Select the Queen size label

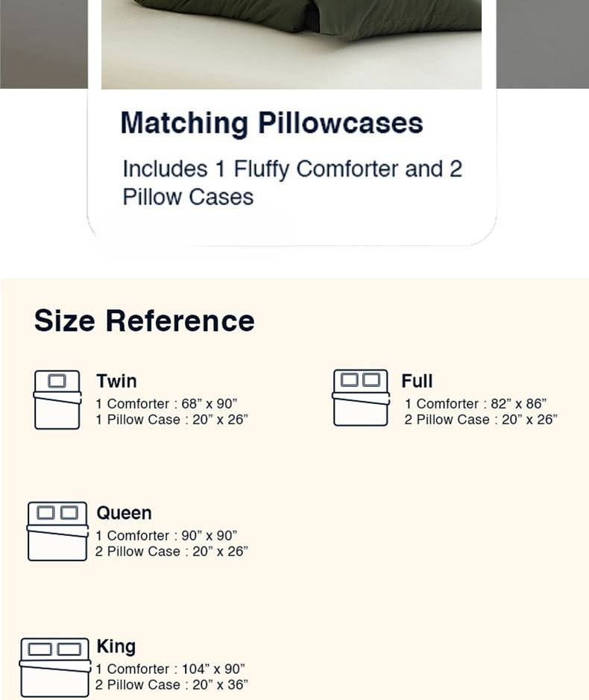click(x=124, y=513)
